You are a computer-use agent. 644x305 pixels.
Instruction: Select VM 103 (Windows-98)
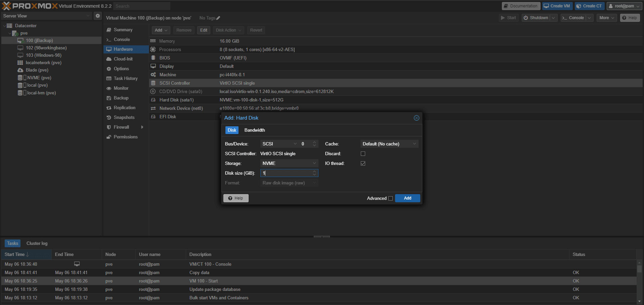(x=44, y=55)
